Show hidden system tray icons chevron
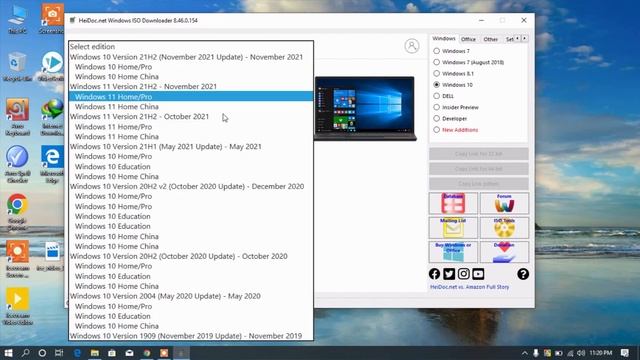The height and width of the screenshot is (360, 640). coord(524,353)
